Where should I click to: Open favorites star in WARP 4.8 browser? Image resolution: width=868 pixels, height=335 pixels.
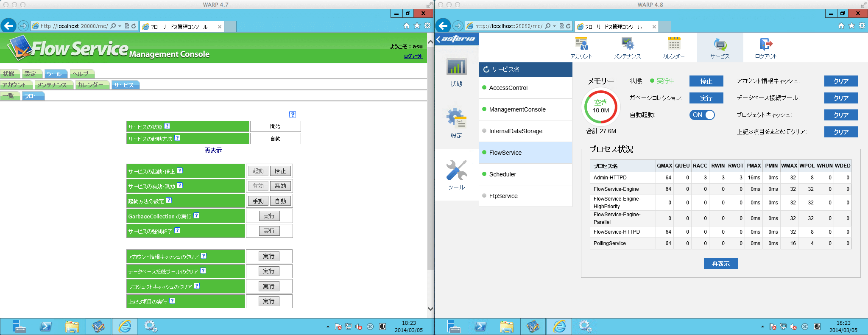coord(851,26)
